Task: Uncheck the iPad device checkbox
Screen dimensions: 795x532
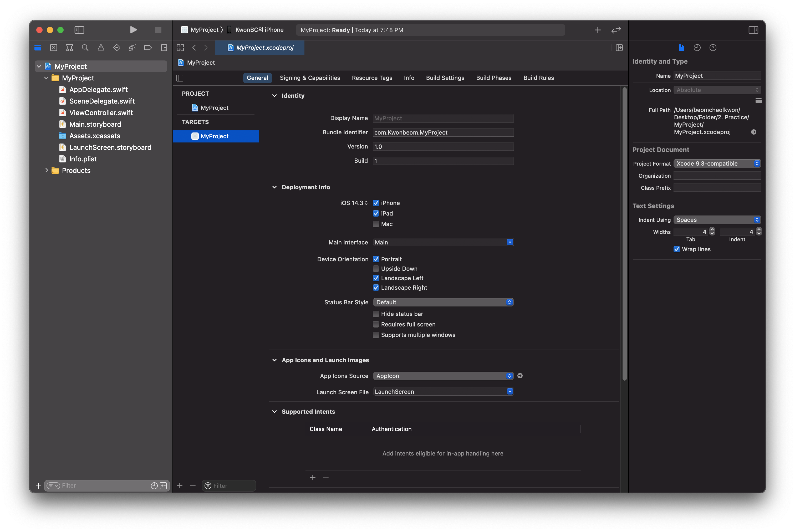Action: tap(376, 213)
